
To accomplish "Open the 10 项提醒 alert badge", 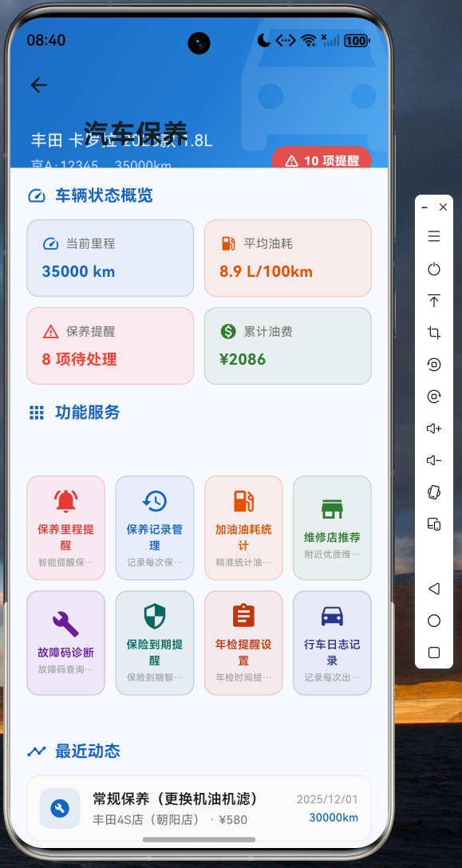I will pyautogui.click(x=322, y=158).
